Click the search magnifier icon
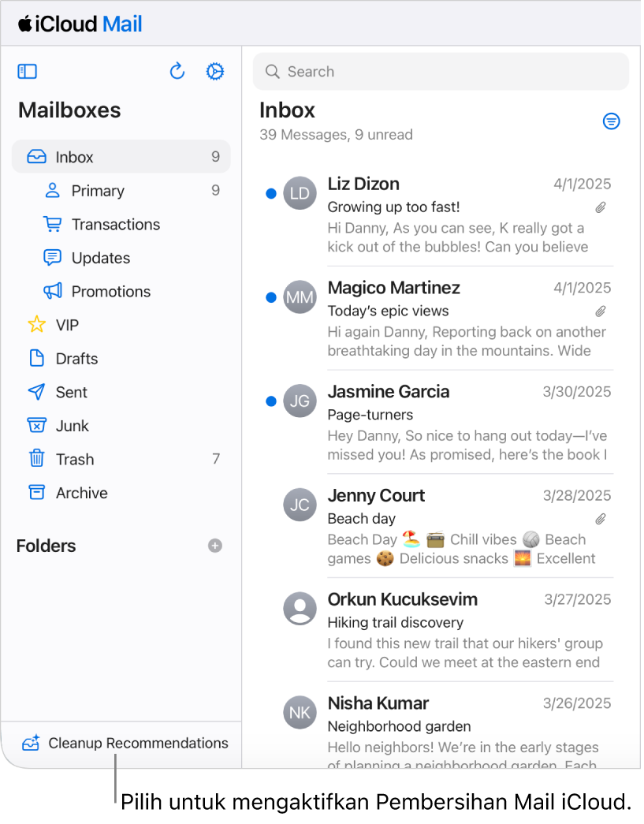Image resolution: width=644 pixels, height=824 pixels. pos(272,72)
